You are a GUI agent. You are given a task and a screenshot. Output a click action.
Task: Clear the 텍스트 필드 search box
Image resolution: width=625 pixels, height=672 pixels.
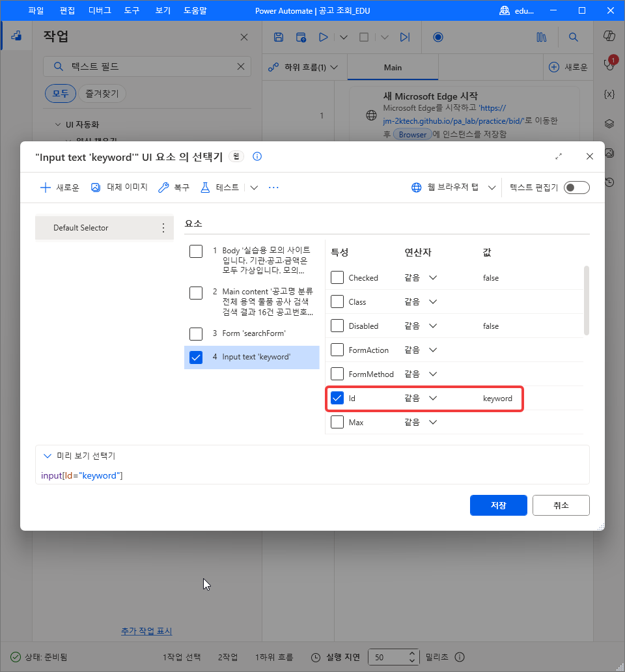tap(241, 66)
